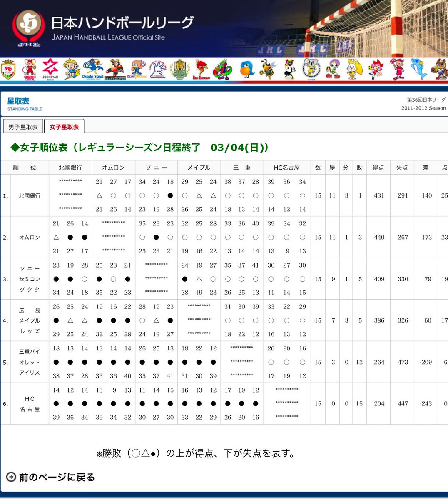Open the yellow rabbit mascot
The width and height of the screenshot is (448, 500).
[354, 69]
